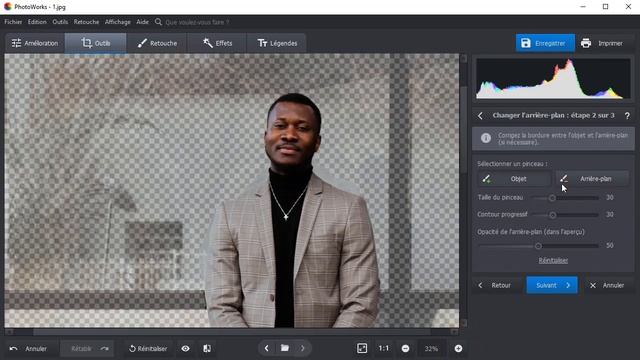Open the Edition menu
This screenshot has width=640, height=360.
[x=37, y=22]
